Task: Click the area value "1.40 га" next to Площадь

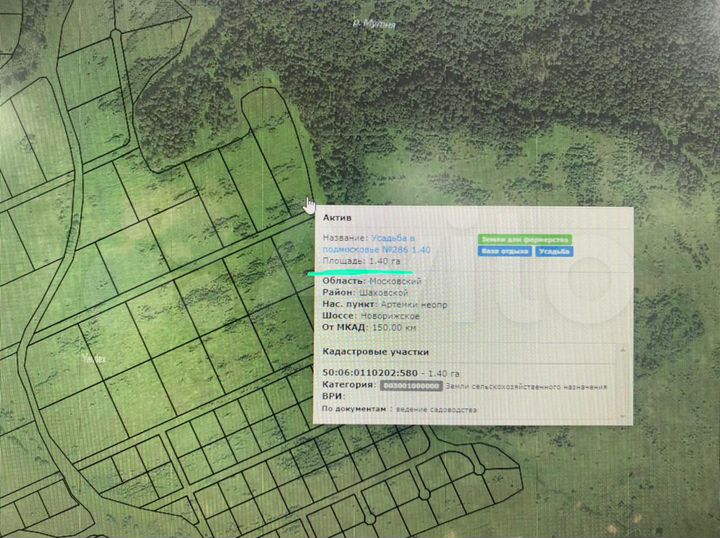Action: click(385, 261)
